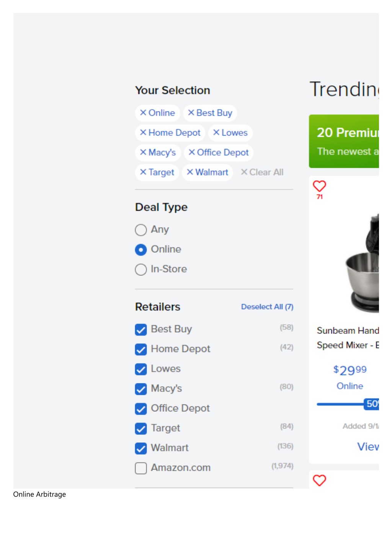Viewport: 392px width, 555px height.
Task: Open the Sunbeam Hand Mixer product image
Action: [362, 264]
